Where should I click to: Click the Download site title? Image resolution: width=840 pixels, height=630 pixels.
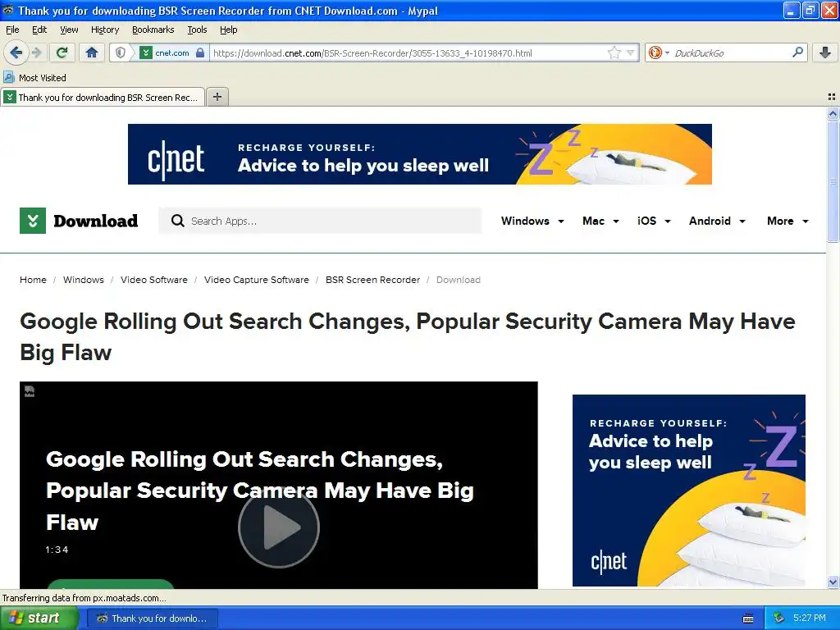coord(96,221)
